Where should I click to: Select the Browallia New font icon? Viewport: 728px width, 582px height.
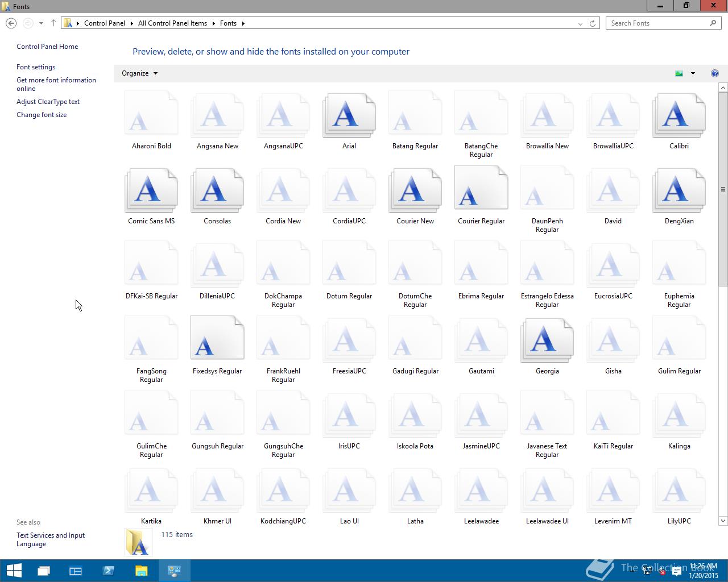tap(547, 115)
